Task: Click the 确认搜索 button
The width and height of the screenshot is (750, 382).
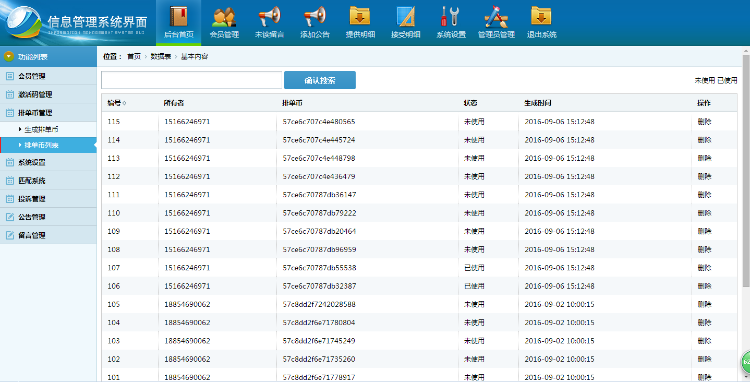Action: (320, 80)
